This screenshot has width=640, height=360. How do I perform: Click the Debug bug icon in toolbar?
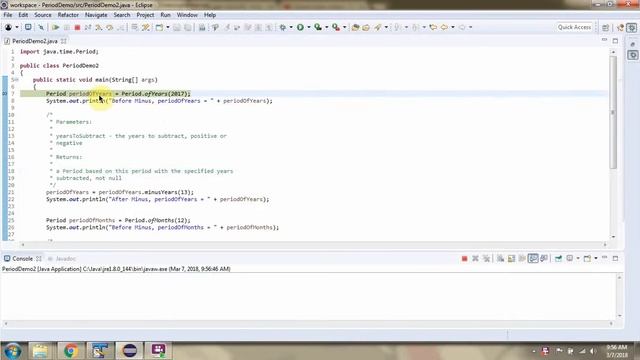coord(282,27)
